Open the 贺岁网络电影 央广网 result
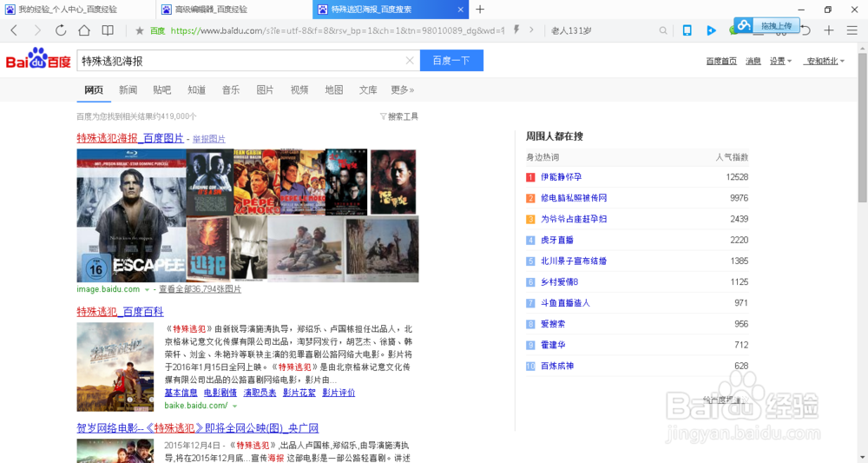Screen dimensions: 868x463 pos(198,428)
